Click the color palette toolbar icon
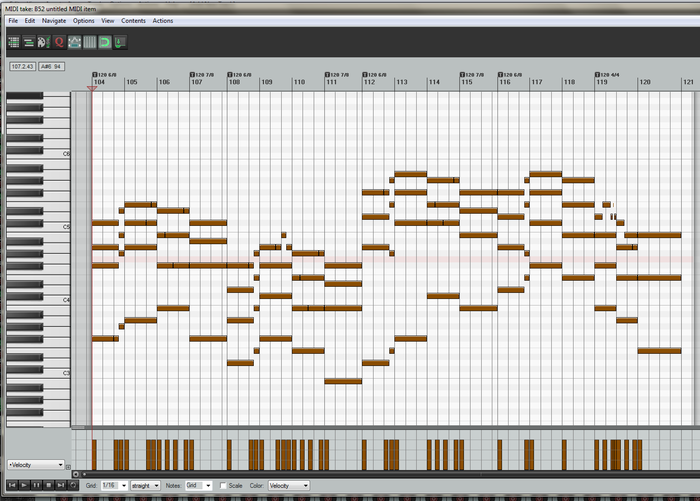This screenshot has width=700, height=501. 44,42
